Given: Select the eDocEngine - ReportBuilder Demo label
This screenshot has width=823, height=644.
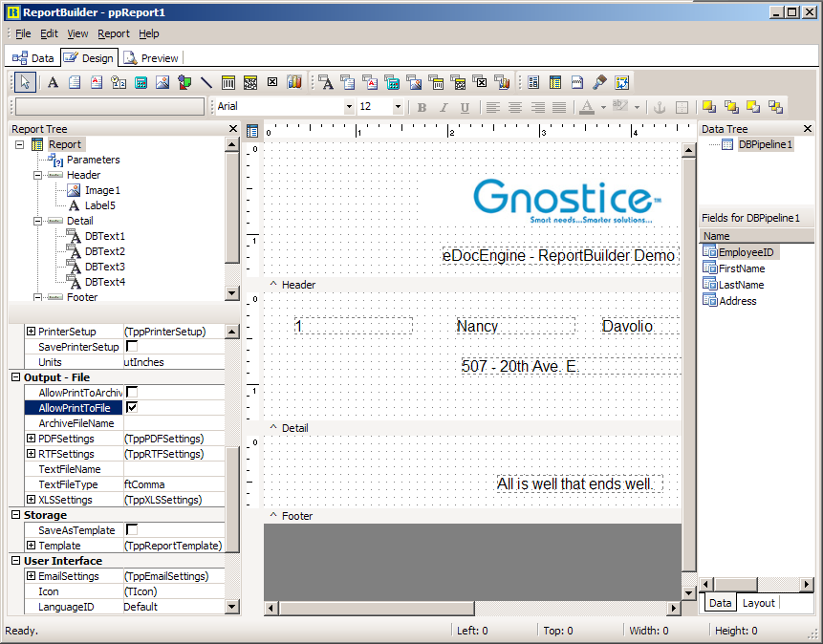Looking at the screenshot, I should point(560,256).
